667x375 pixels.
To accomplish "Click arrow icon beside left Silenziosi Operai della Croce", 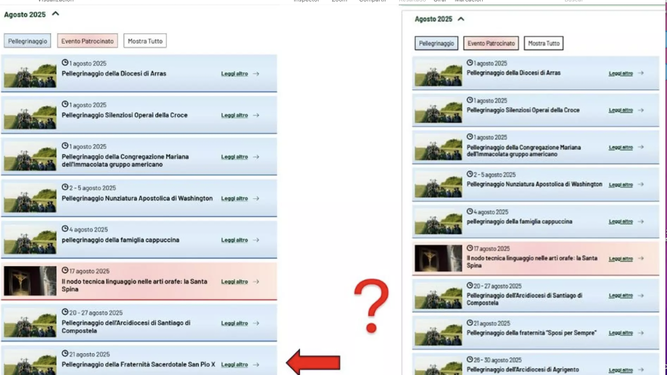I will (x=256, y=115).
